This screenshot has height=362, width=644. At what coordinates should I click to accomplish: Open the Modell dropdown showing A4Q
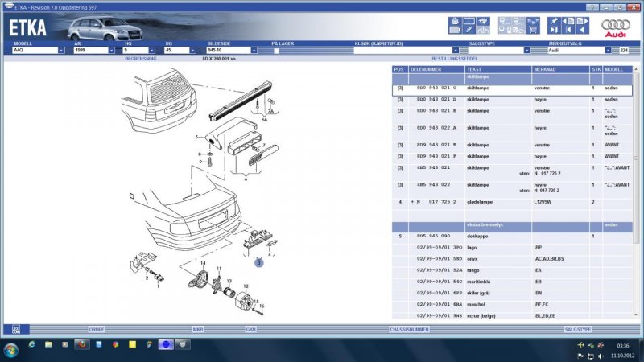pyautogui.click(x=61, y=50)
